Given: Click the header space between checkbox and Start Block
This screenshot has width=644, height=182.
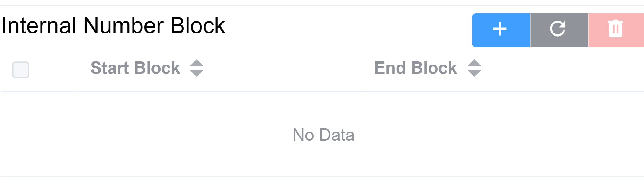Looking at the screenshot, I should (x=59, y=68).
